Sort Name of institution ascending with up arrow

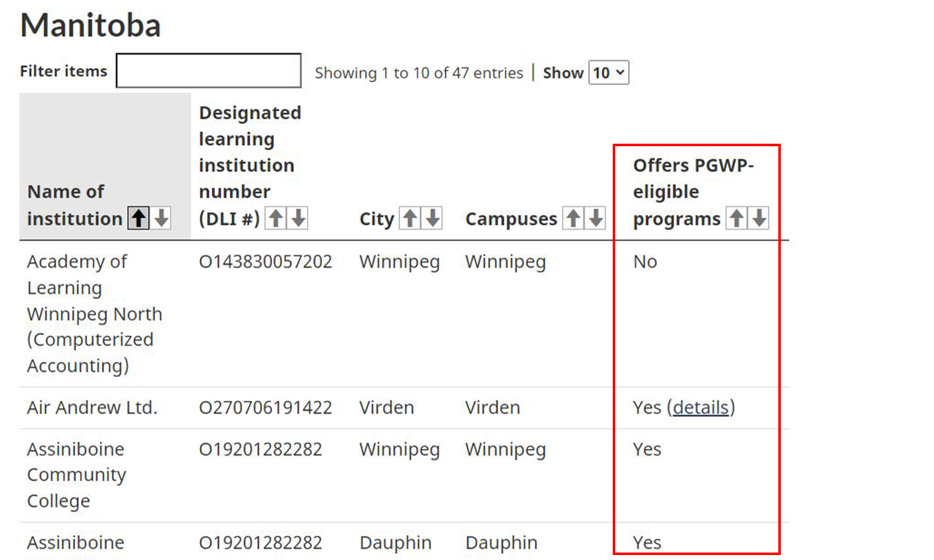[138, 218]
